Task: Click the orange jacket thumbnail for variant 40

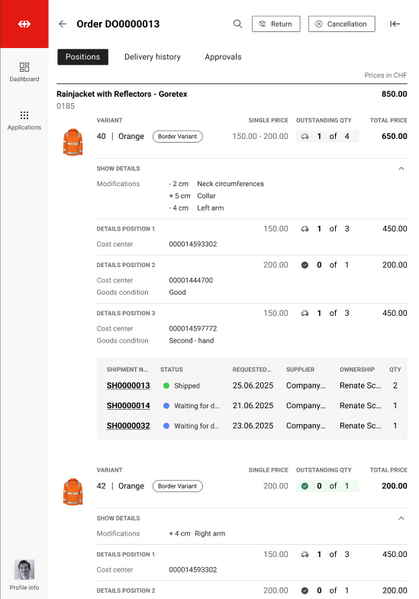Action: [73, 142]
